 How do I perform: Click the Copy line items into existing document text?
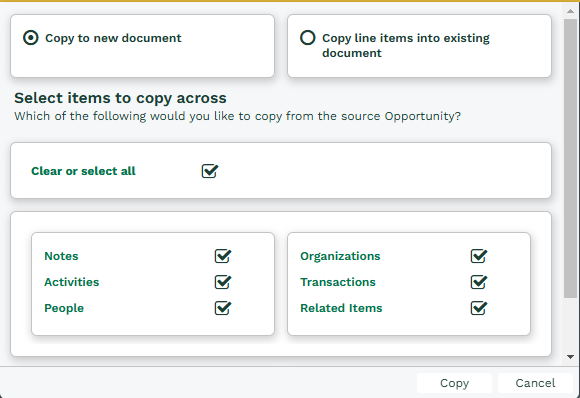[x=406, y=45]
